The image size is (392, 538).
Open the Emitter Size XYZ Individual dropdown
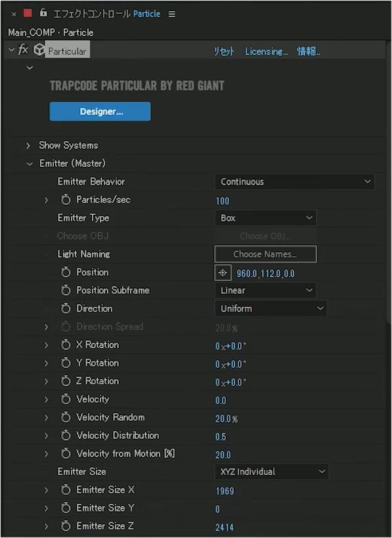272,472
